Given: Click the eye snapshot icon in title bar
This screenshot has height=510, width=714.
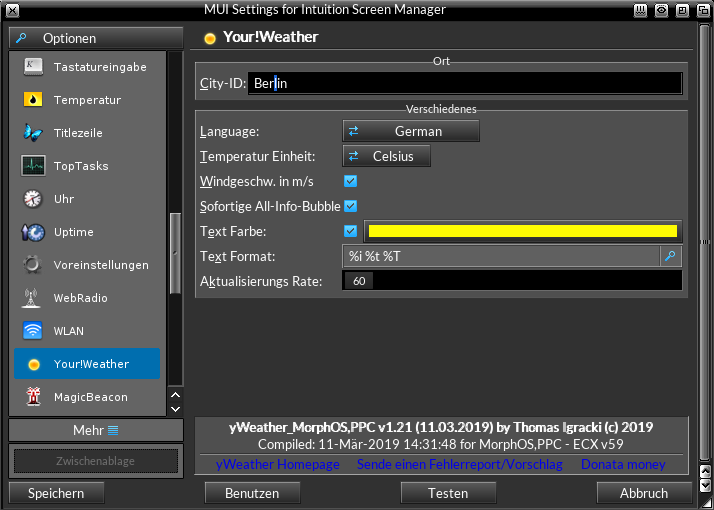Looking at the screenshot, I should pos(661,10).
